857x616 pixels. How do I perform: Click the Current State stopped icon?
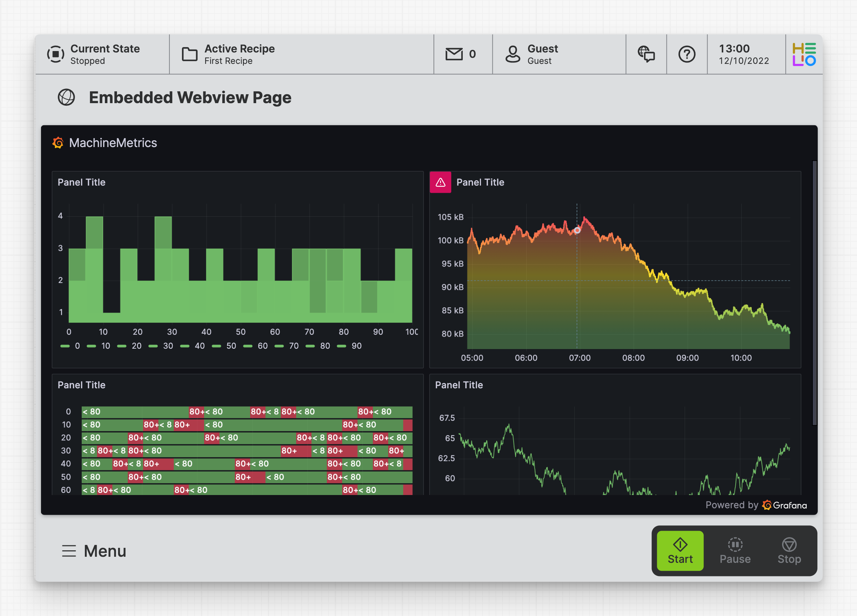[x=56, y=54]
